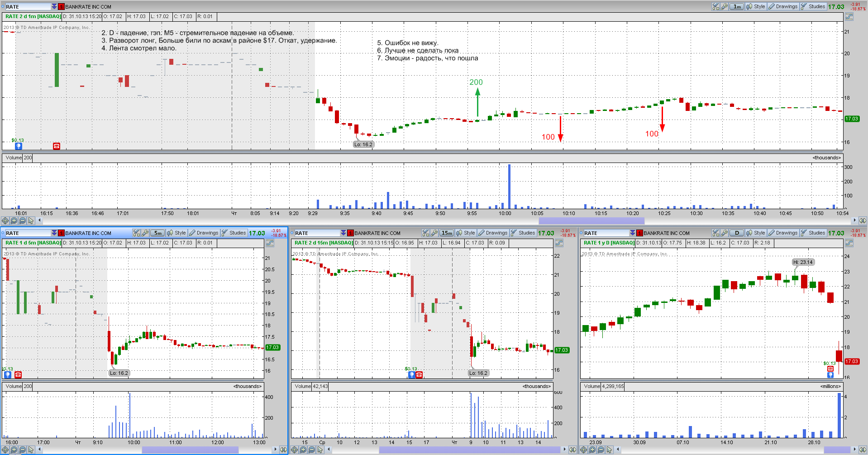Viewport: 868px width, 455px height.
Task: Click the red phone event marker on the 1m chart
Action: click(x=57, y=146)
